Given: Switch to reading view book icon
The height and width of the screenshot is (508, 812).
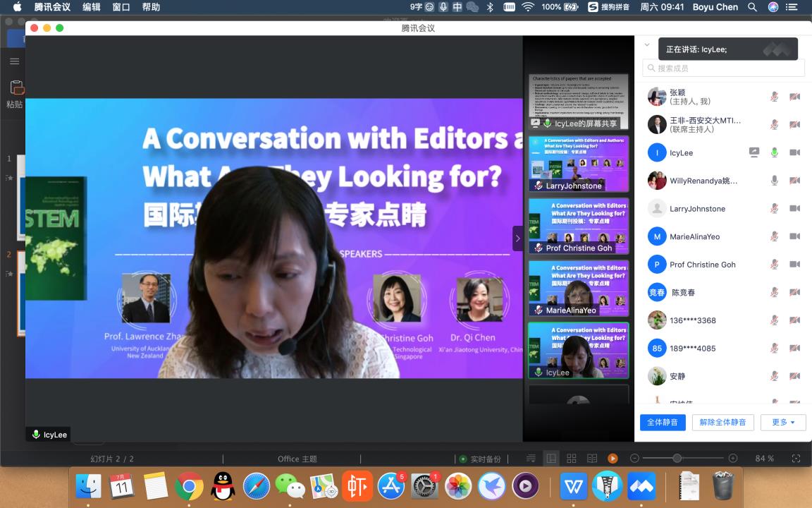Looking at the screenshot, I should [592, 459].
